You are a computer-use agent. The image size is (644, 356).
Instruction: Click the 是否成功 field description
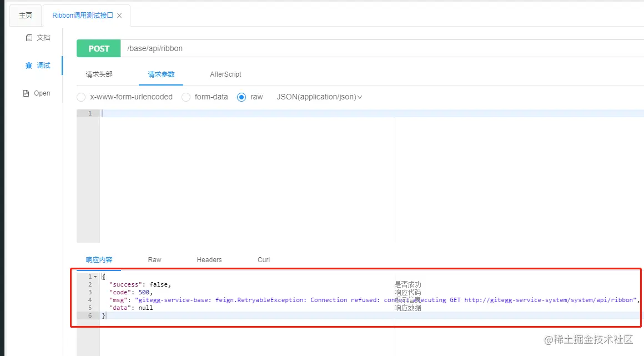pyautogui.click(x=408, y=284)
